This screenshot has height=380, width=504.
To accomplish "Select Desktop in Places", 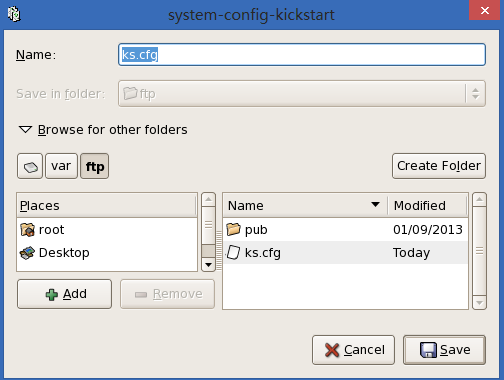I will (64, 253).
